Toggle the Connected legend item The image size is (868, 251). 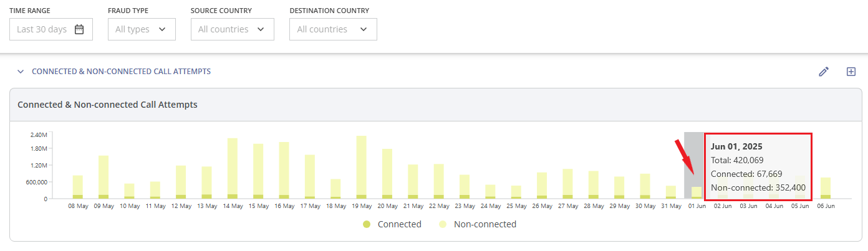392,224
